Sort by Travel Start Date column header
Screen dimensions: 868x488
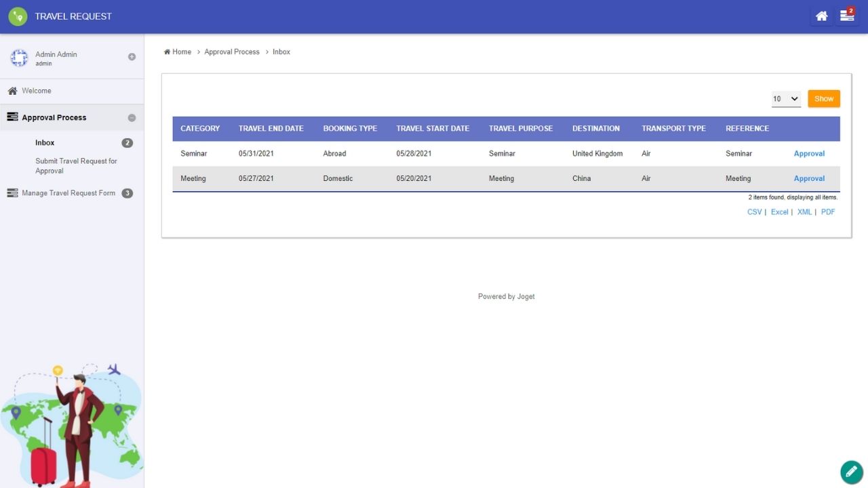point(433,129)
